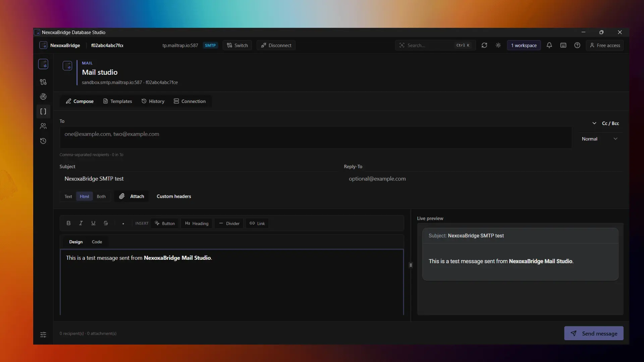The height and width of the screenshot is (362, 644).
Task: Open Custom headers
Action: click(x=174, y=196)
